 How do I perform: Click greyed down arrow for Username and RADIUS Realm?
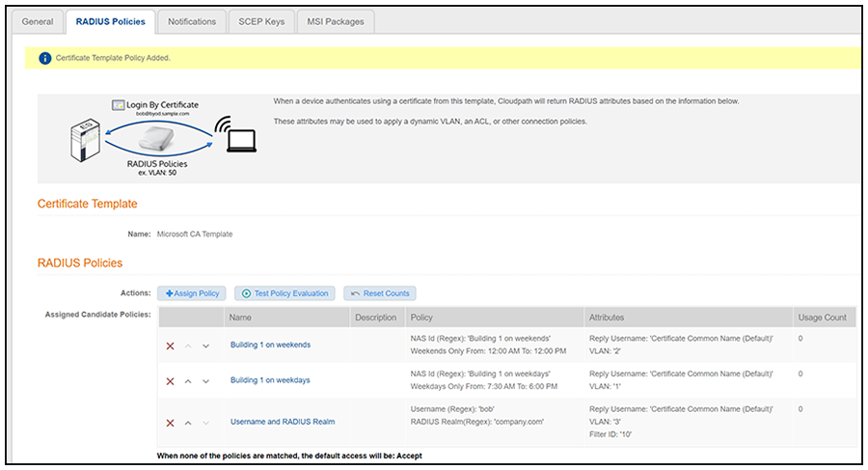pos(206,423)
